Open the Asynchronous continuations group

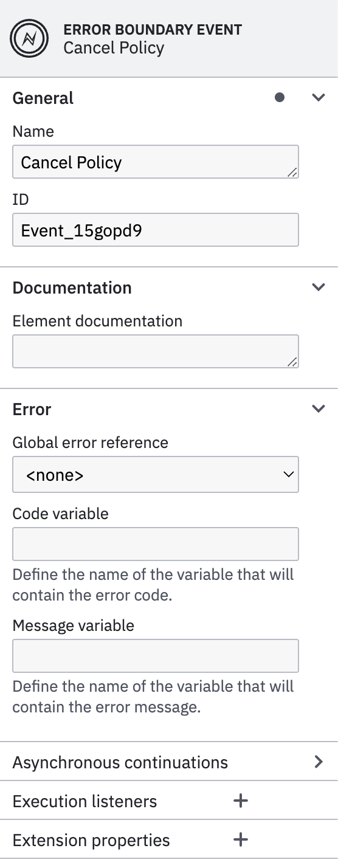[169, 762]
